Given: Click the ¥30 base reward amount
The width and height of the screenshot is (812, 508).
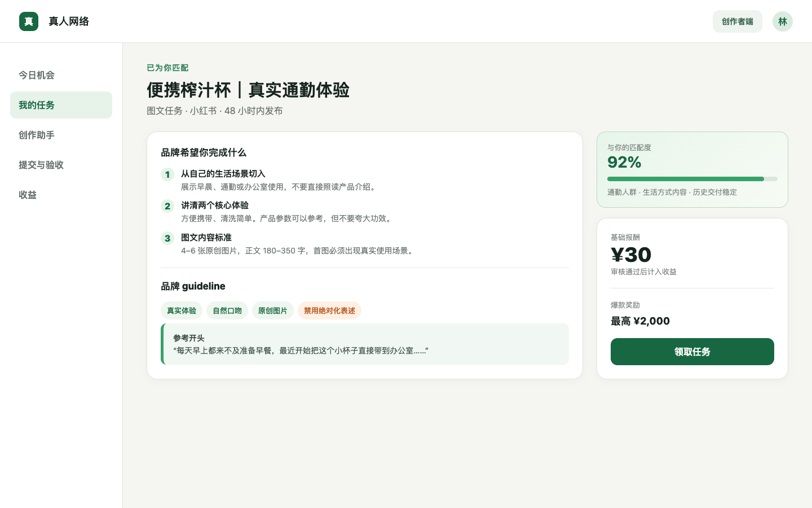Looking at the screenshot, I should click(631, 255).
